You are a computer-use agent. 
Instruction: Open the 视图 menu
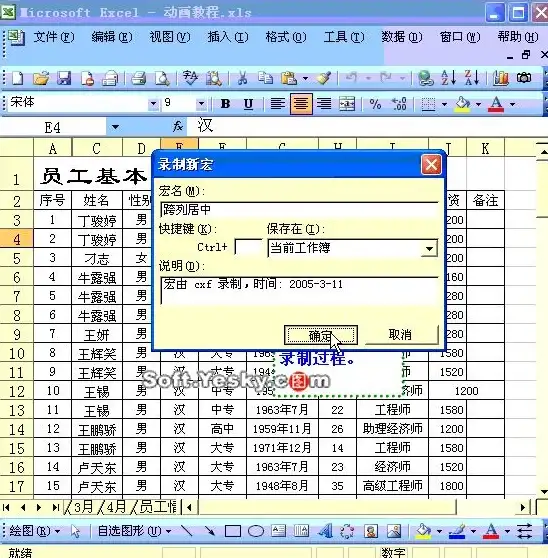(170, 37)
